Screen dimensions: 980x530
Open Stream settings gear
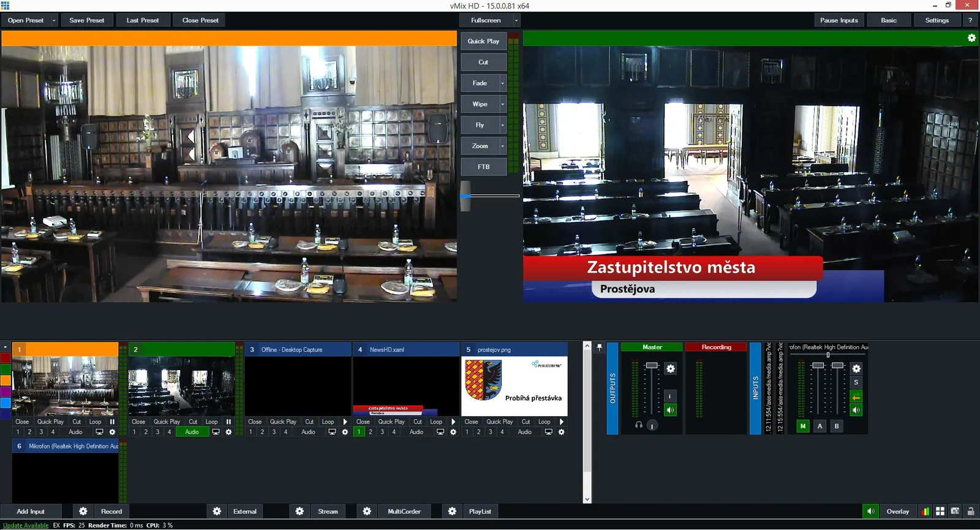[300, 511]
